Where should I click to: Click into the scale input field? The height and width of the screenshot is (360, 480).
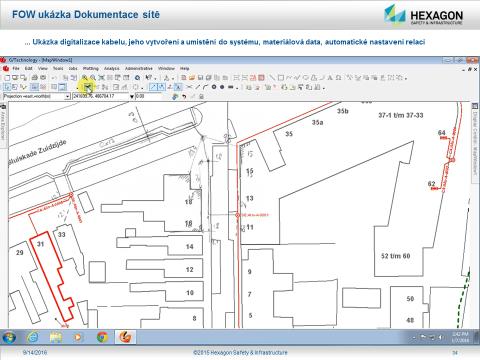click(x=148, y=96)
